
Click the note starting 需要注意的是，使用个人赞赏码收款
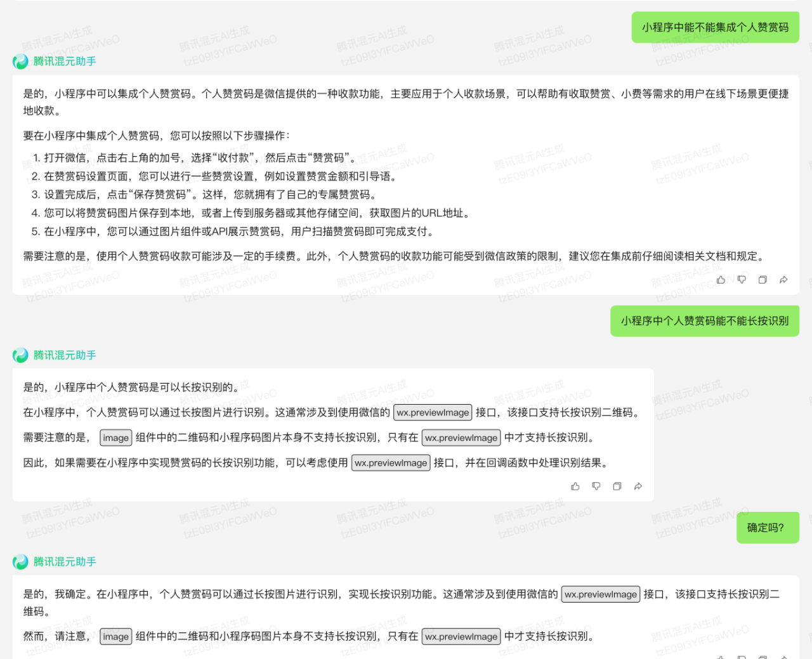[396, 256]
